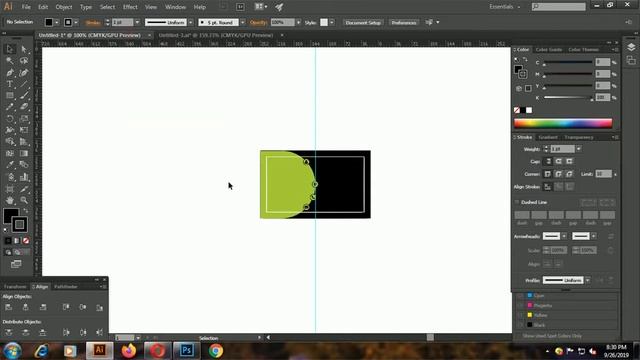Select the Paintbrush tool
This screenshot has height=360, width=640.
pyautogui.click(x=24, y=96)
